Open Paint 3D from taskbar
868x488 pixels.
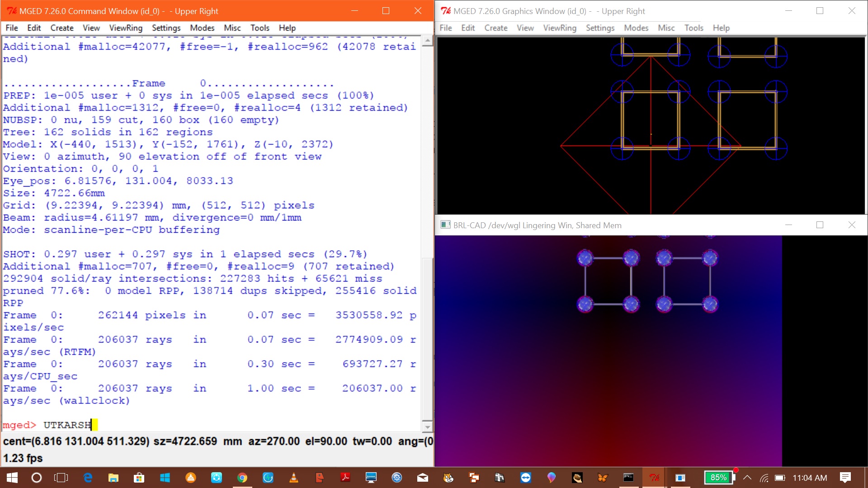pyautogui.click(x=552, y=478)
